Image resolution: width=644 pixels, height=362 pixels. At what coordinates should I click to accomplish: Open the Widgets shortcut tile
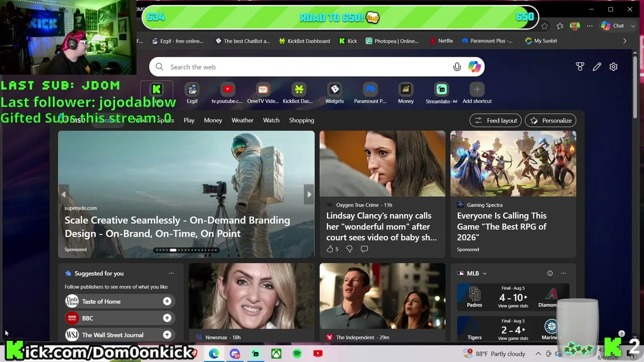(x=335, y=94)
